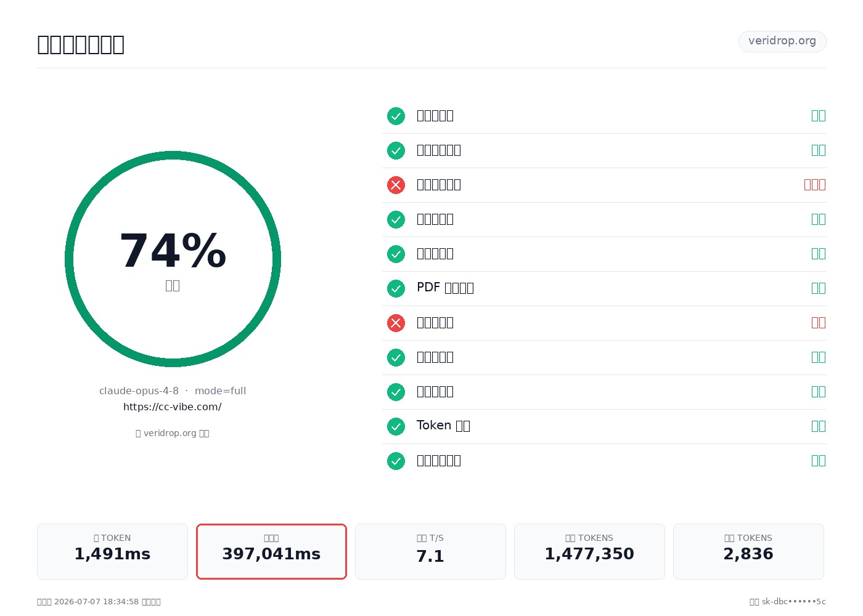Select the red-outlined 397,041ms stat card

click(x=271, y=551)
